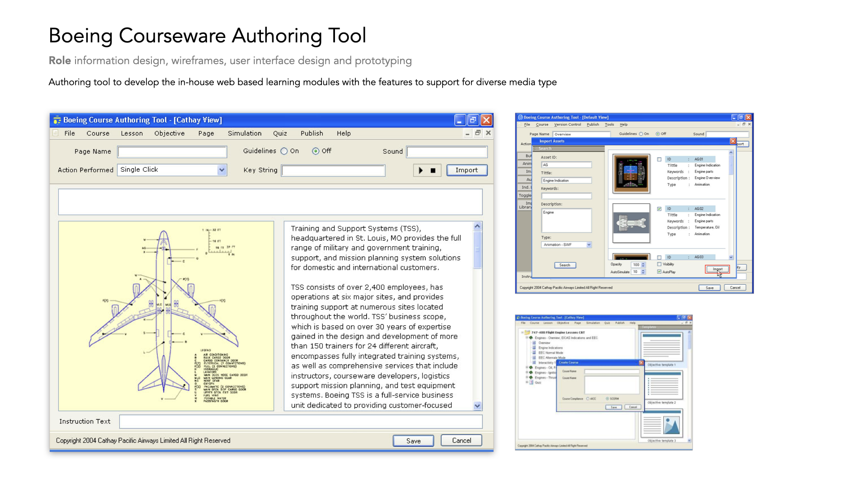This screenshot has height=488, width=868.
Task: Open the Action Performed Single Click dropdown
Action: point(222,170)
